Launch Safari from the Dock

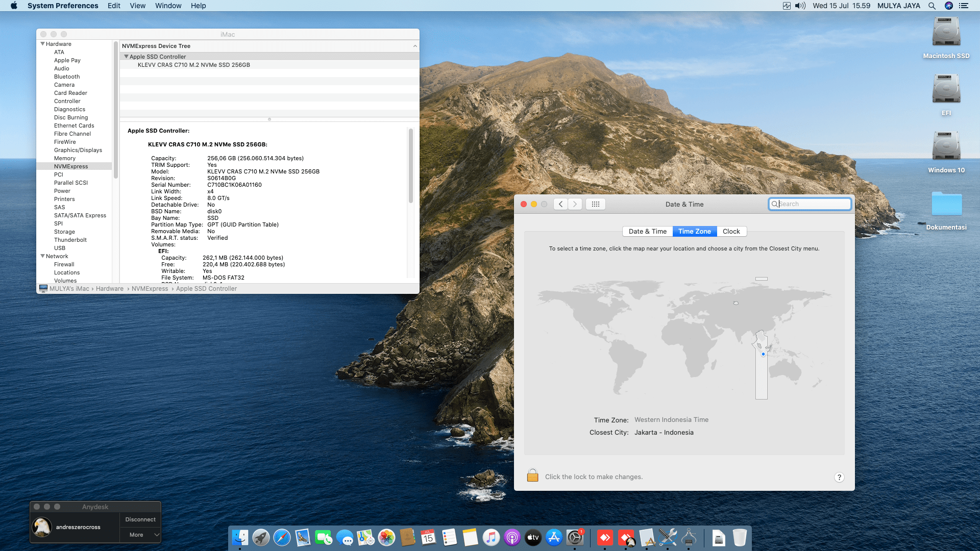click(282, 537)
